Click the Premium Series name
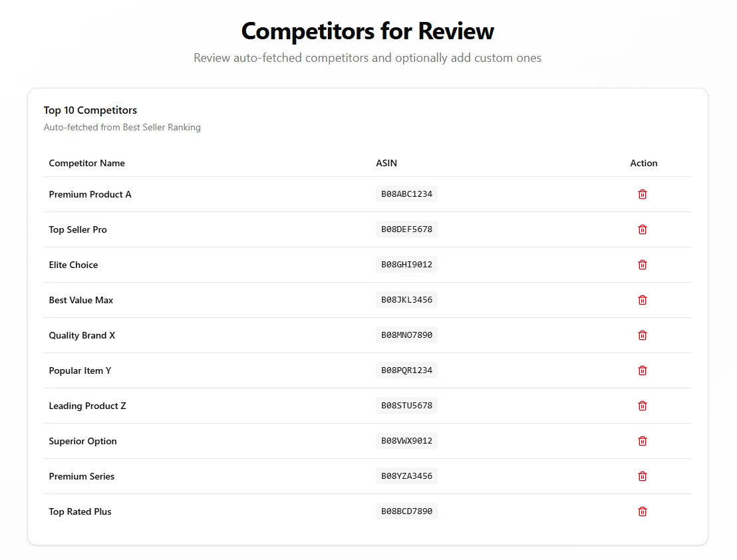Screen dimensions: 737x560 pos(82,476)
